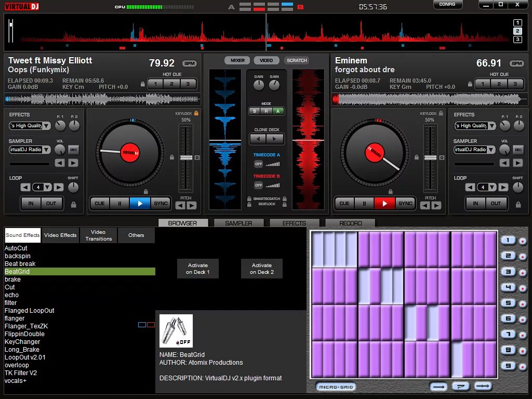Clone deck using the left CLONE DECK arrow
The width and height of the screenshot is (532, 399).
tap(258, 139)
